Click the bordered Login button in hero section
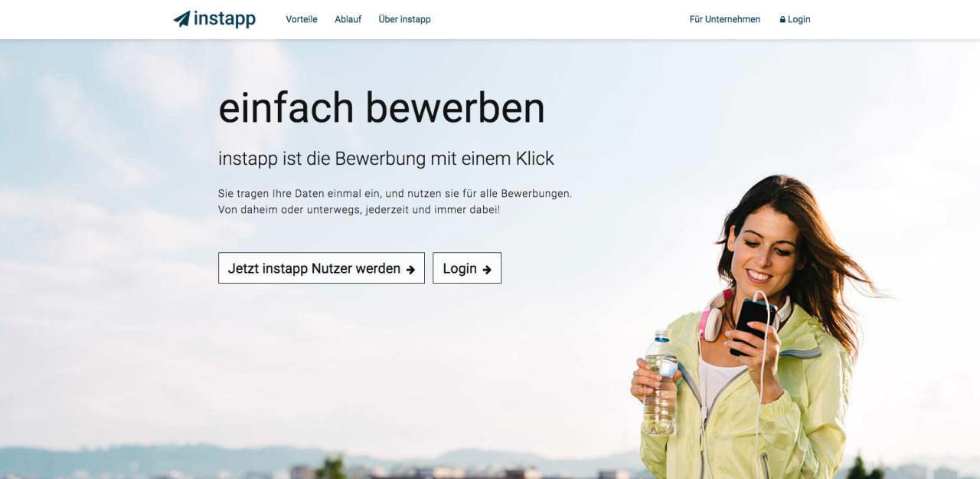This screenshot has height=479, width=980. 467,268
